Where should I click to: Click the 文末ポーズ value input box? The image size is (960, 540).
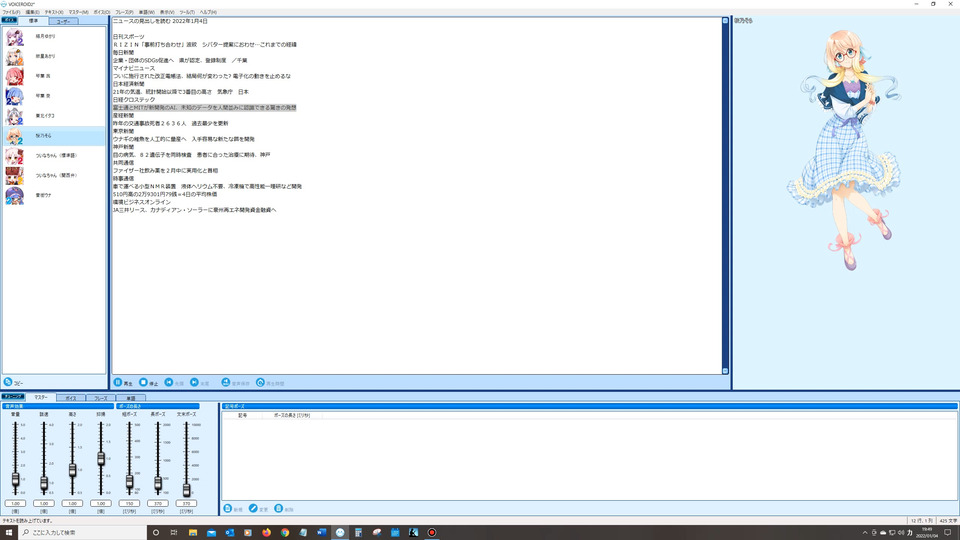click(186, 503)
